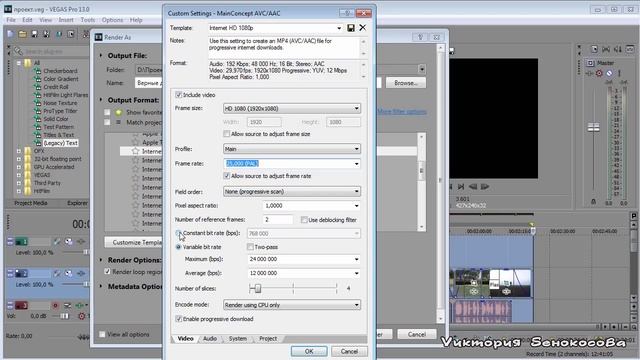The image size is (640, 360).
Task: Click the Save icon in VEGAS toolbar
Action: pyautogui.click(x=34, y=34)
